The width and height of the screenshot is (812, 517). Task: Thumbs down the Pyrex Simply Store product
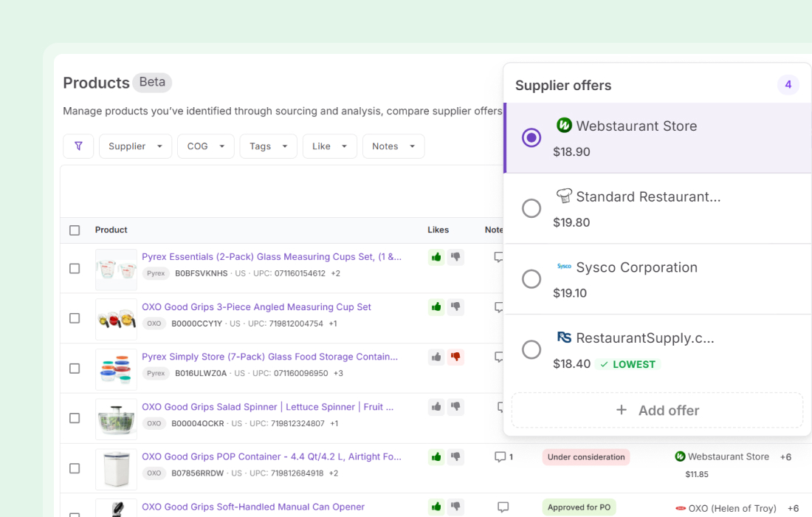pyautogui.click(x=455, y=357)
